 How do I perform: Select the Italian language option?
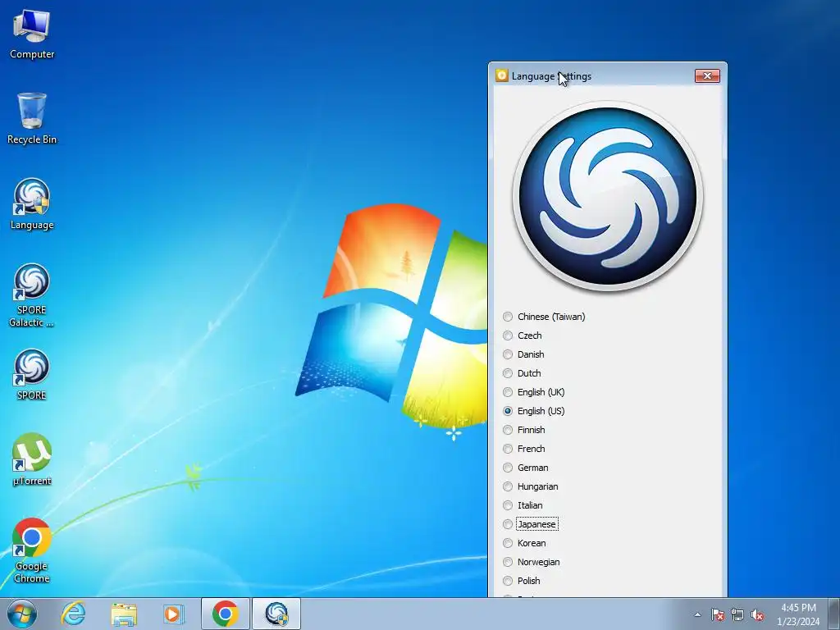point(523,505)
